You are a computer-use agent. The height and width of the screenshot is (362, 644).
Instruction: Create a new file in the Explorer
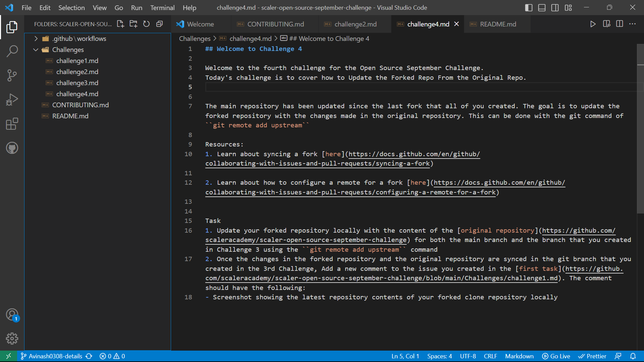point(120,24)
